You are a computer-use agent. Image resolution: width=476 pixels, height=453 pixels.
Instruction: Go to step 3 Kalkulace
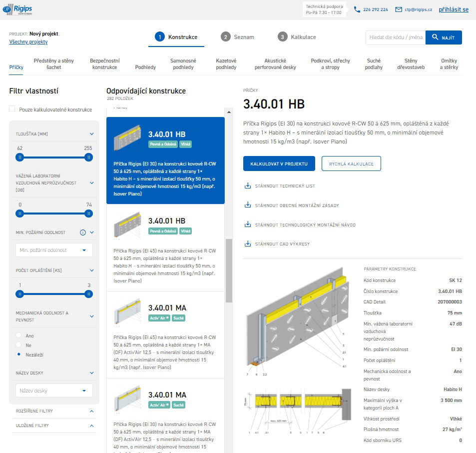[297, 37]
